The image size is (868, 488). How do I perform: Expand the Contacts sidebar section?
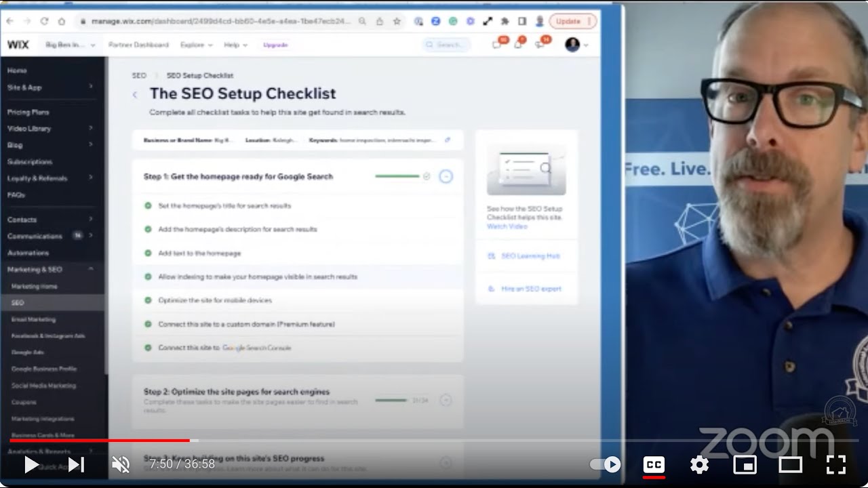(91, 220)
